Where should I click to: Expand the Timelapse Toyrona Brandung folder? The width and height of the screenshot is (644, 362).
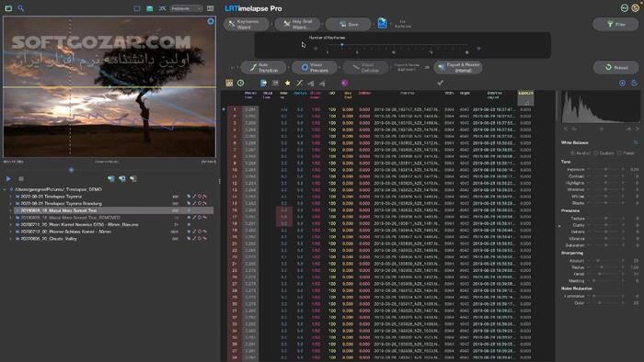coord(11,204)
